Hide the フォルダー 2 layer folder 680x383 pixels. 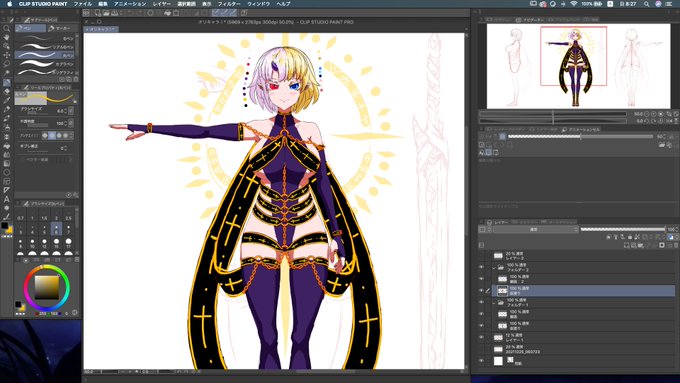pos(481,267)
